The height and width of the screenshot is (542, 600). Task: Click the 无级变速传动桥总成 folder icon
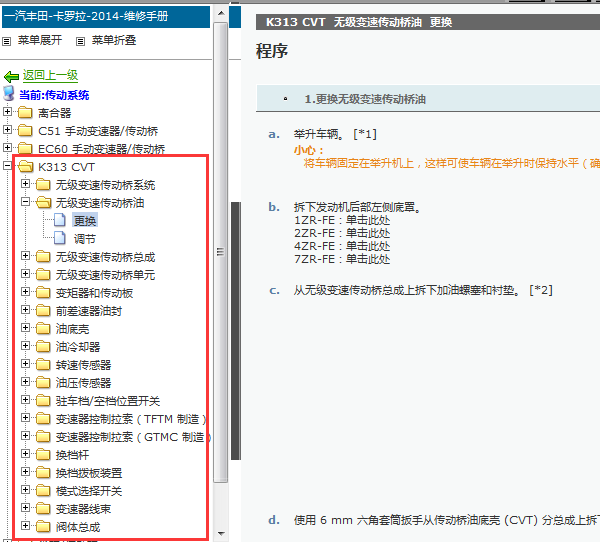(x=43, y=256)
